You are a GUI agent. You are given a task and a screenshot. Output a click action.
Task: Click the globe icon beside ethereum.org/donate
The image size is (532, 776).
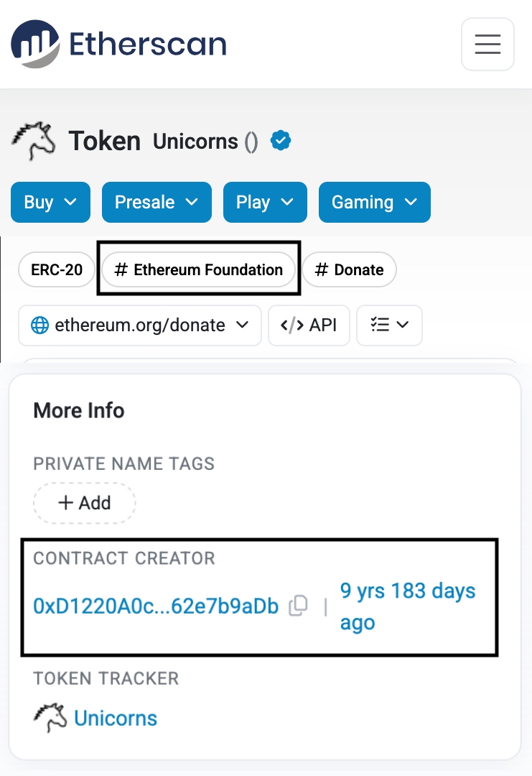(x=42, y=325)
